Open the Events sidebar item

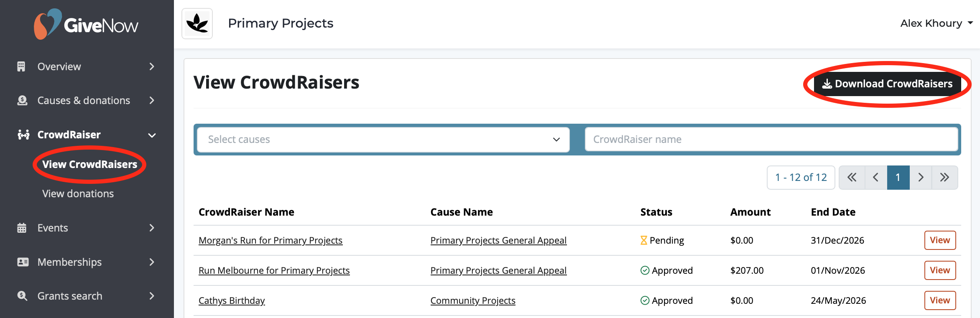[x=53, y=228]
